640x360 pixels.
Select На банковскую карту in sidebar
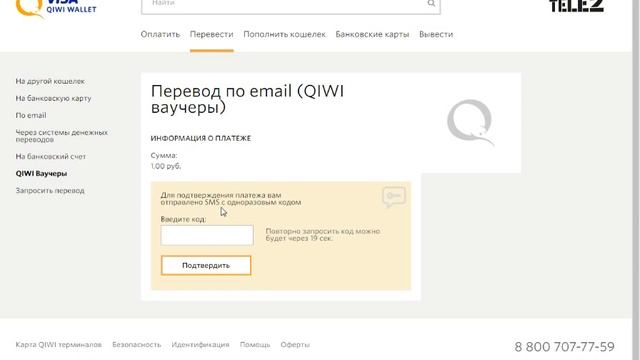click(53, 98)
